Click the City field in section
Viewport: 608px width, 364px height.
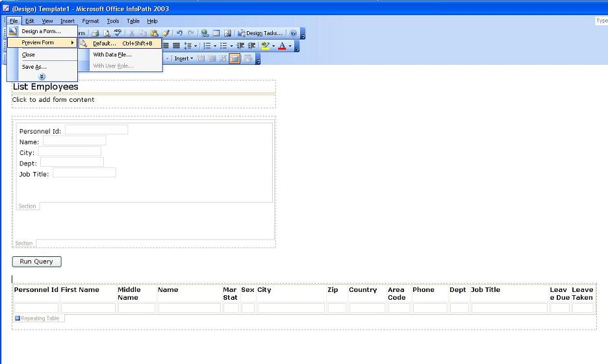click(x=70, y=151)
